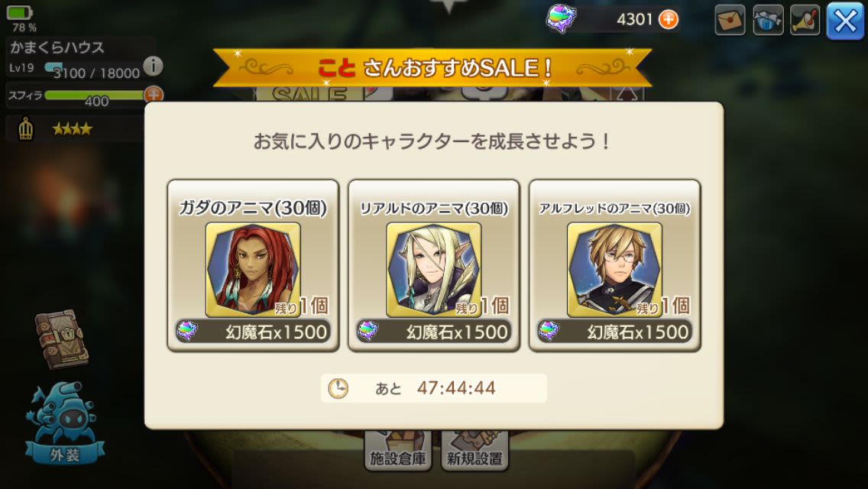Viewport: 868px width, 489px height.
Task: Click Alfred's portrait with glasses
Action: tap(614, 270)
